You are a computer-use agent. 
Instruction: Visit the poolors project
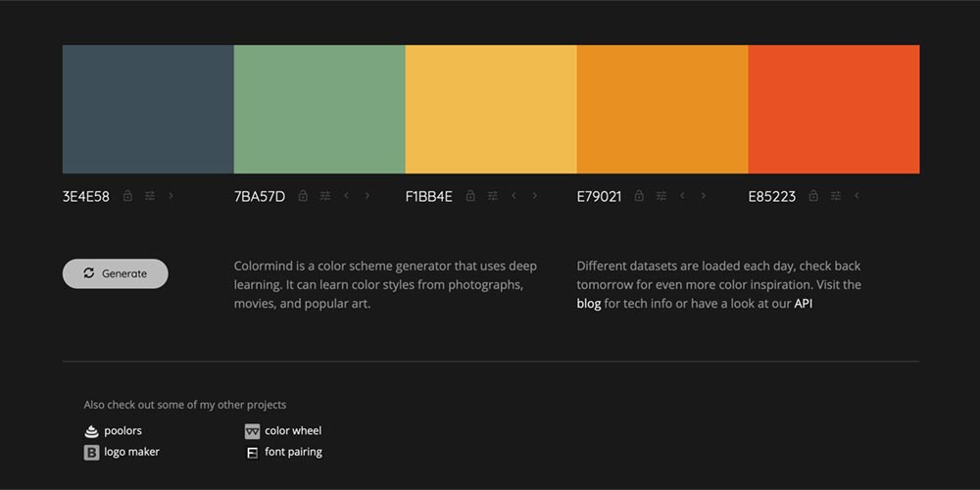[x=122, y=430]
